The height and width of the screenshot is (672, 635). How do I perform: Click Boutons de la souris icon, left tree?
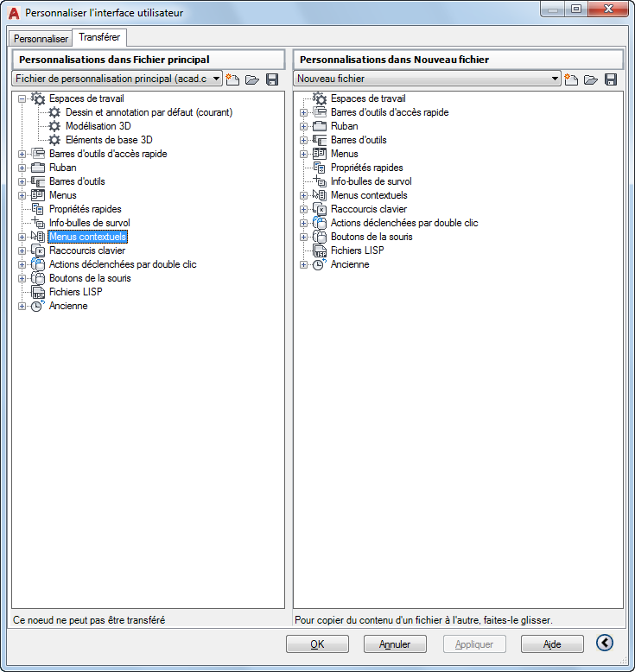[x=38, y=278]
